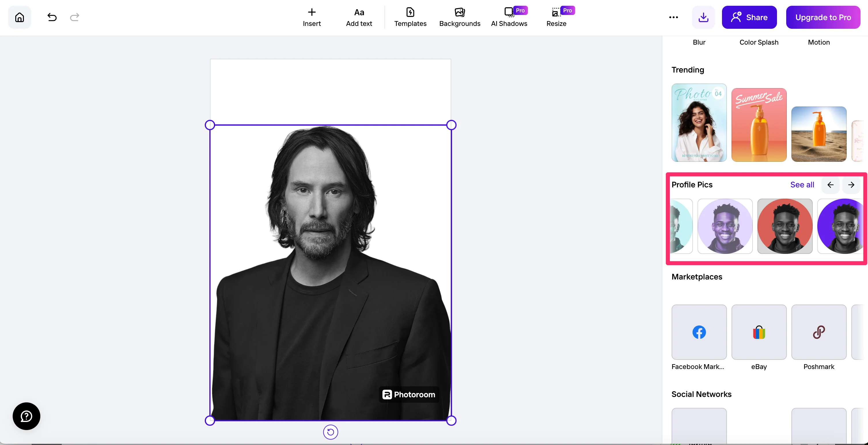Screen dimensions: 868x445
Task: Select the Add text tool
Action: pos(359,17)
